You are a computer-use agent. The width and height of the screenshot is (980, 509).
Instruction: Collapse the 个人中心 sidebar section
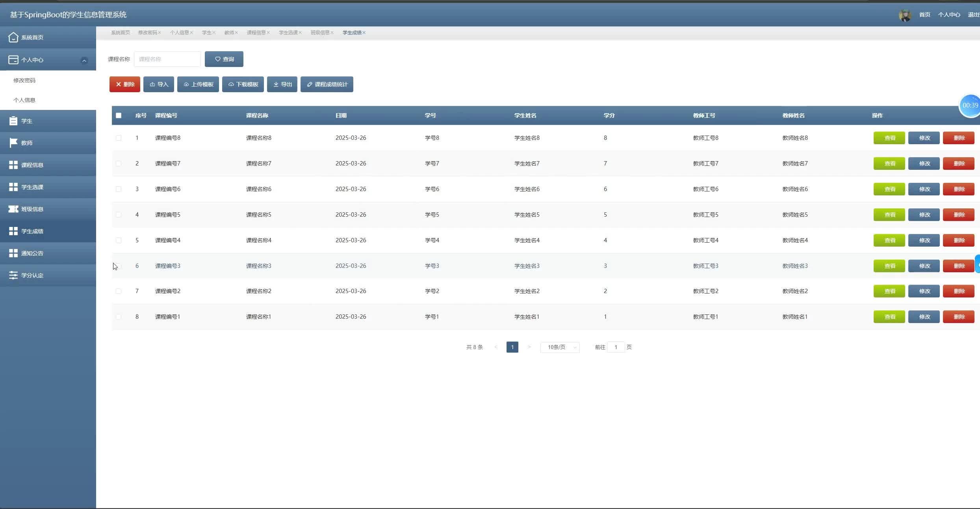pyautogui.click(x=84, y=60)
